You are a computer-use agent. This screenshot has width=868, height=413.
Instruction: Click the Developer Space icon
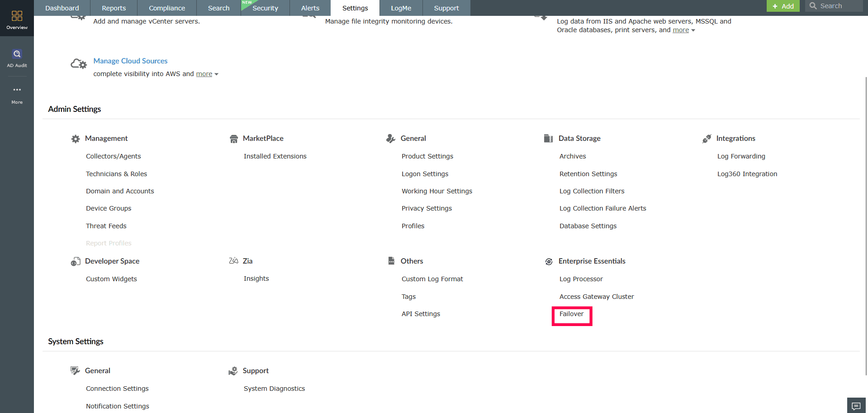pyautogui.click(x=76, y=261)
